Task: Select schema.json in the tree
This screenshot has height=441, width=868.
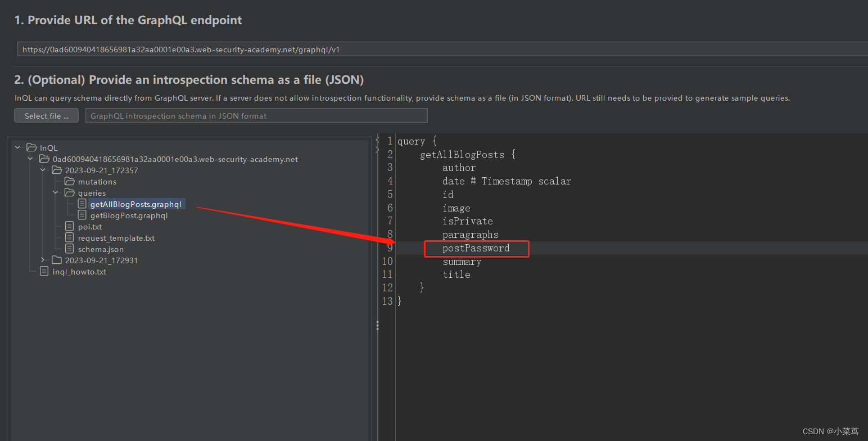Action: tap(101, 249)
